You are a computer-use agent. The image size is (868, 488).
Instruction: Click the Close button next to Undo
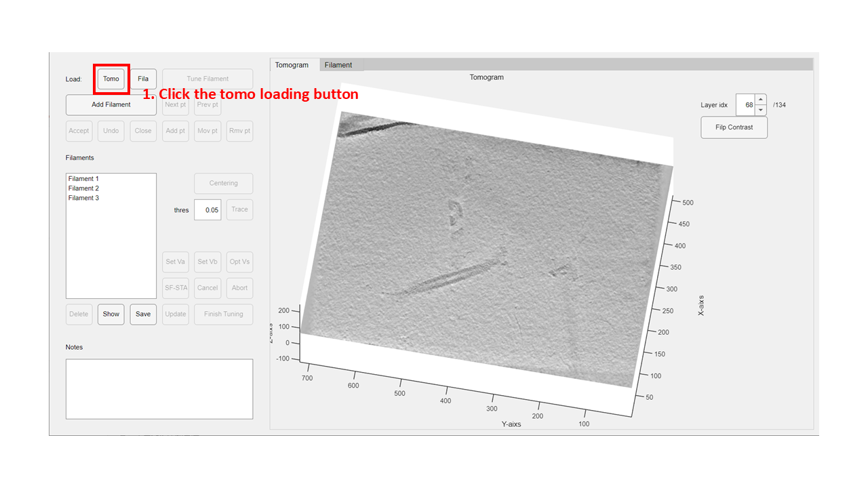coord(143,131)
